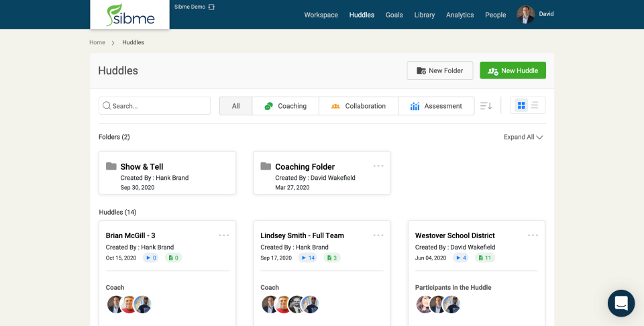Click the account switch icon beside Sibme Demo
Image resolution: width=644 pixels, height=326 pixels.
(212, 7)
